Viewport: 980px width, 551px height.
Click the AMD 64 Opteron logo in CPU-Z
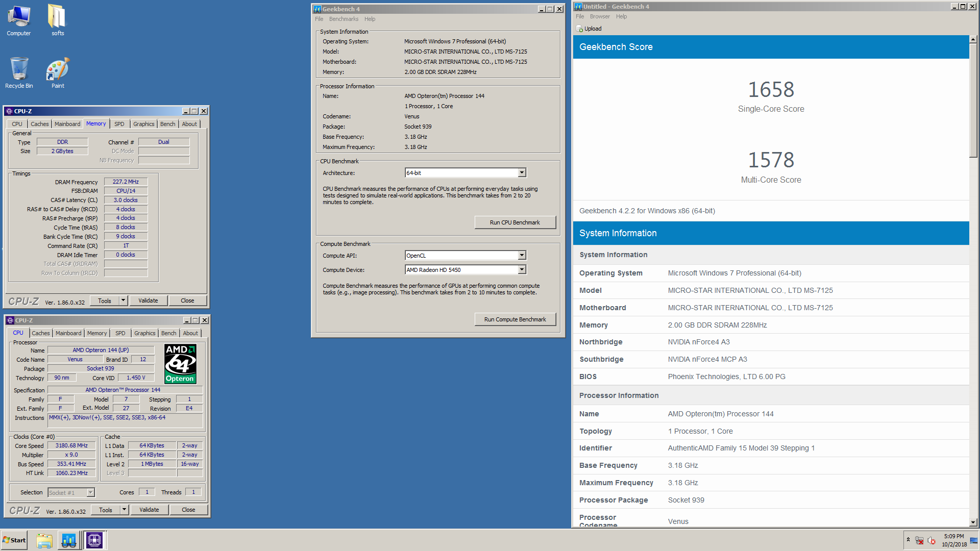(180, 364)
